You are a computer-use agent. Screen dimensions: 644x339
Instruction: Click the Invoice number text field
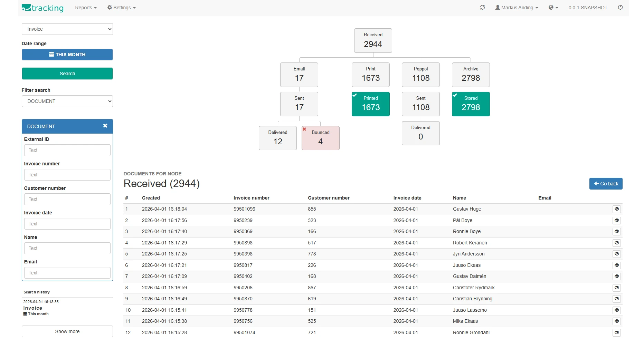(x=67, y=175)
